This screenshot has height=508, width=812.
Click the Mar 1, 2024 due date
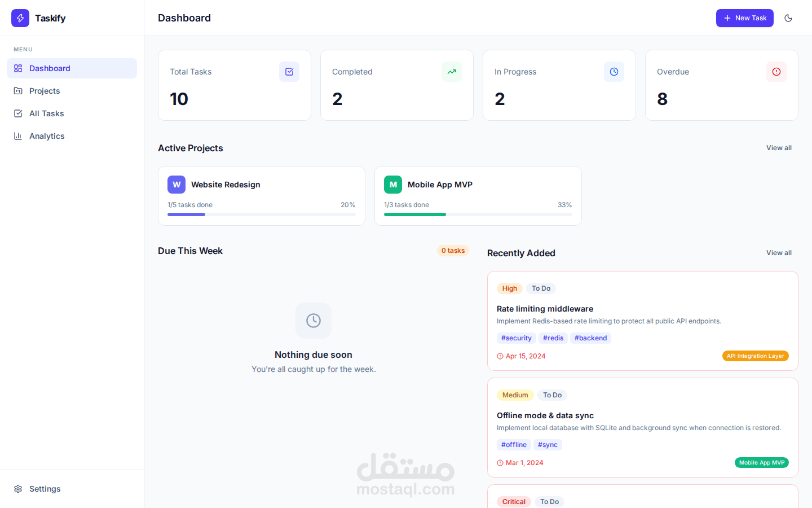click(x=520, y=463)
